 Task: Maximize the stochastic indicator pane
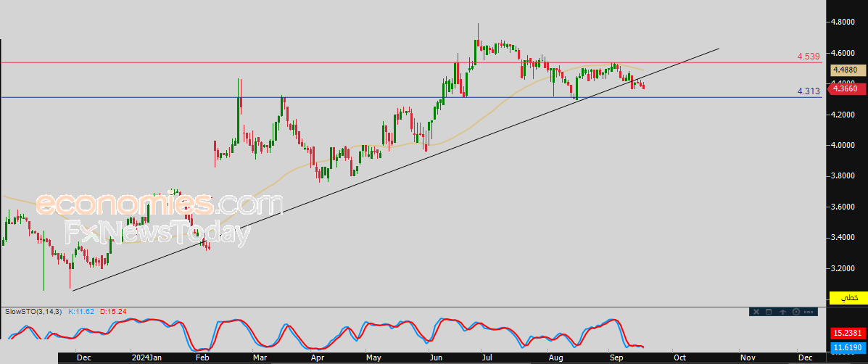click(x=769, y=312)
